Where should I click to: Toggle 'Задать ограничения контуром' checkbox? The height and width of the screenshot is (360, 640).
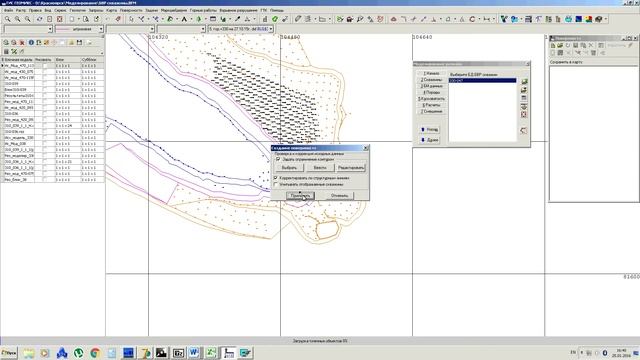(278, 159)
